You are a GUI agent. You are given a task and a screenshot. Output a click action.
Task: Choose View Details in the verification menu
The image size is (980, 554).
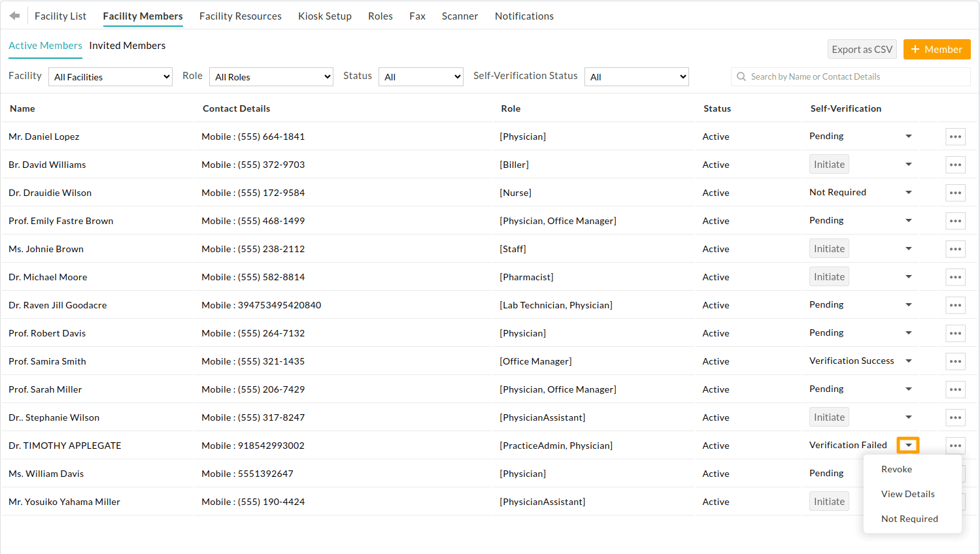pos(907,494)
